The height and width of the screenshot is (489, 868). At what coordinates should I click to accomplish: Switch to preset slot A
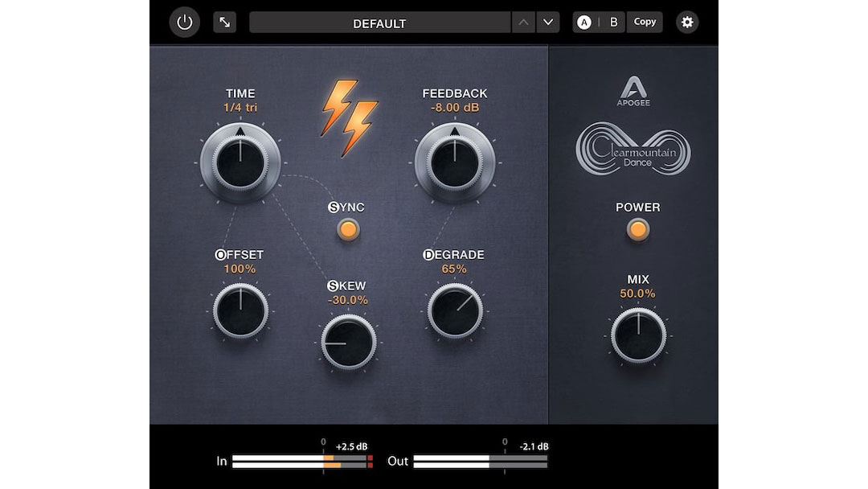point(584,23)
